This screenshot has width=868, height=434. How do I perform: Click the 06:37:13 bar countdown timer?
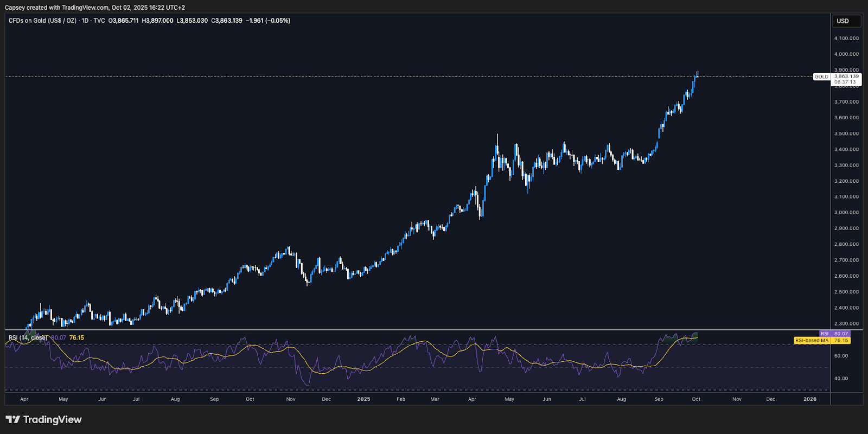(x=845, y=82)
